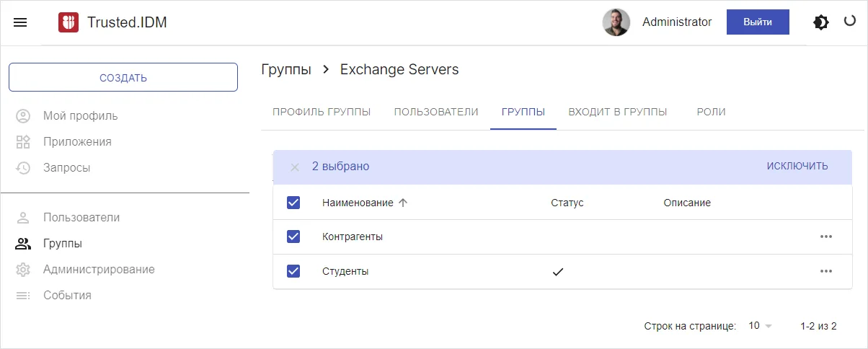Open the hamburger navigation menu
The image size is (868, 349).
click(21, 22)
